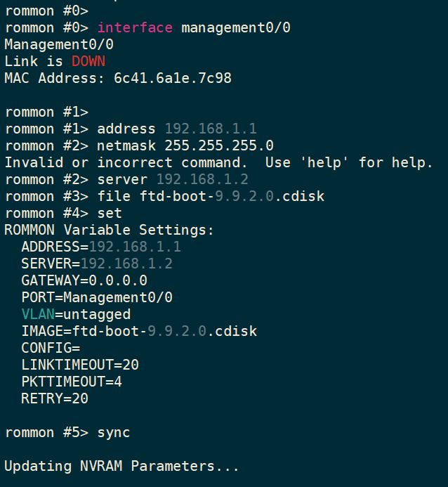Click the PKTTIMEOUT=4 setting

(72, 382)
